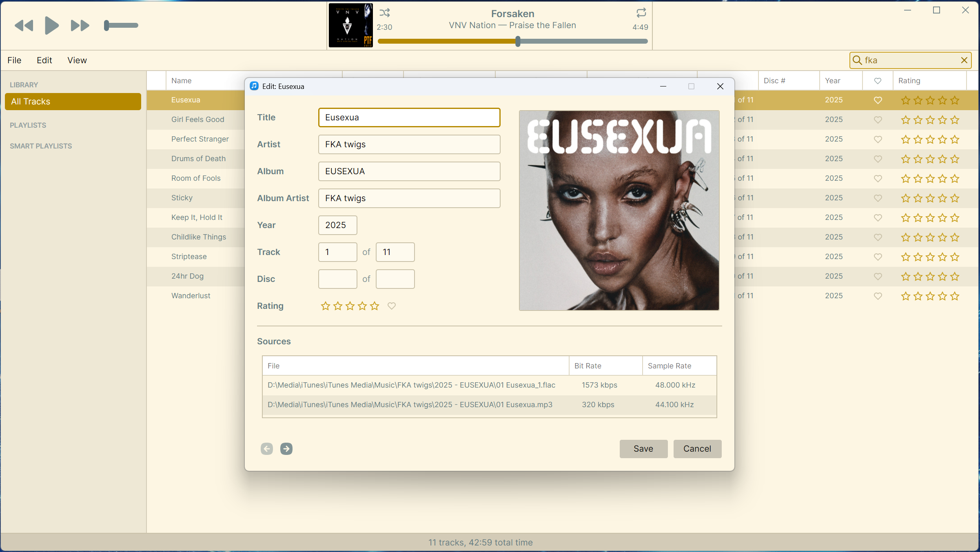The width and height of the screenshot is (980, 552).
Task: Toggle favorite heart for Sticky row
Action: (x=878, y=198)
